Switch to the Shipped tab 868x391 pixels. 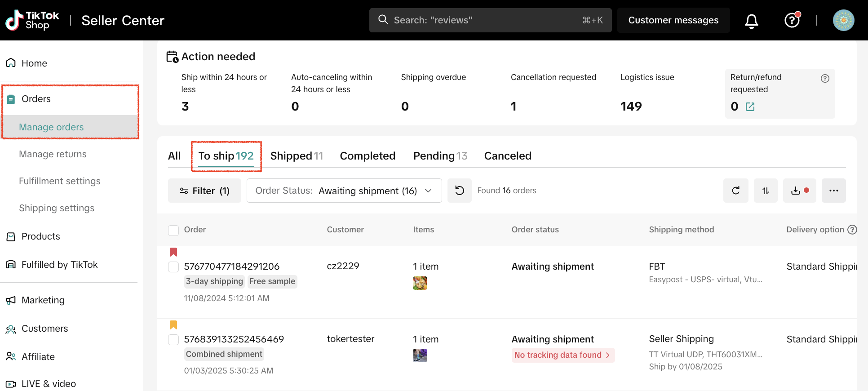(296, 156)
